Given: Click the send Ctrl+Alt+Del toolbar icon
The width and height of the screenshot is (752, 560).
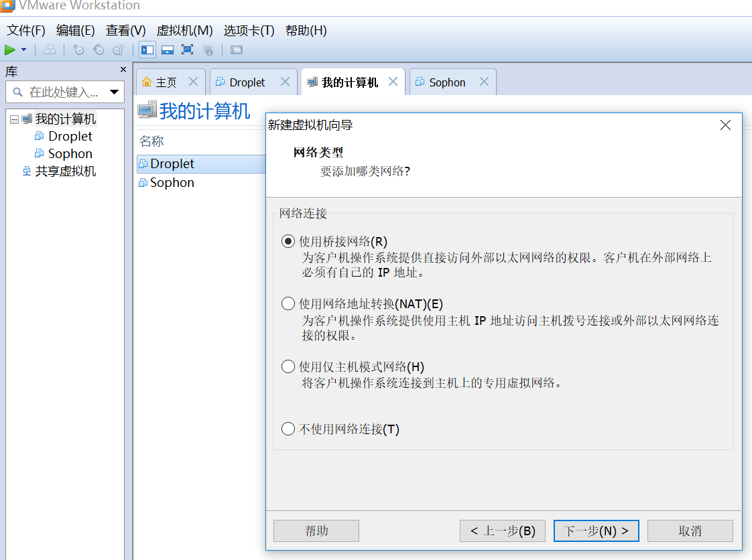Looking at the screenshot, I should click(x=50, y=50).
